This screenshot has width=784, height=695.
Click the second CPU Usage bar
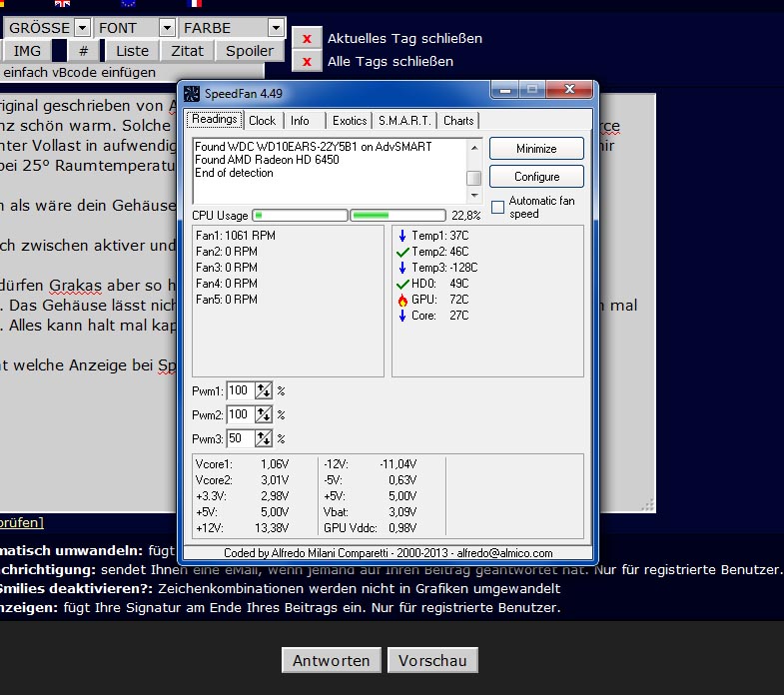pyautogui.click(x=397, y=216)
